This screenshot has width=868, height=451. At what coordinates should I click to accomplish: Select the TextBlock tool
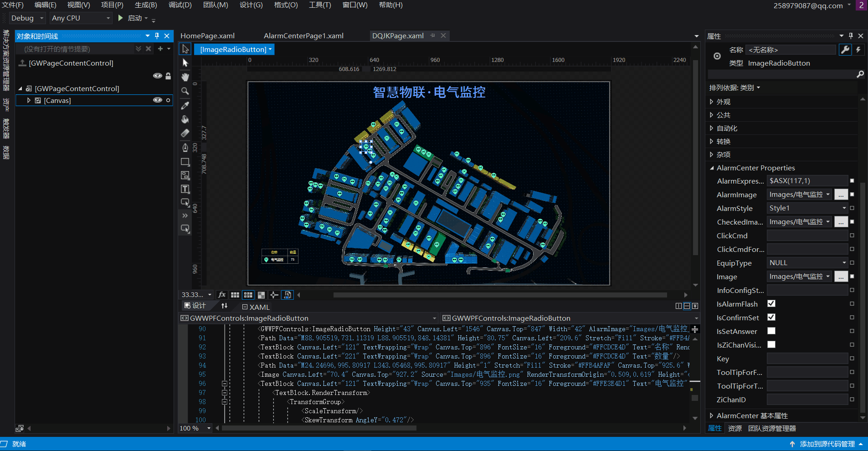tap(185, 189)
